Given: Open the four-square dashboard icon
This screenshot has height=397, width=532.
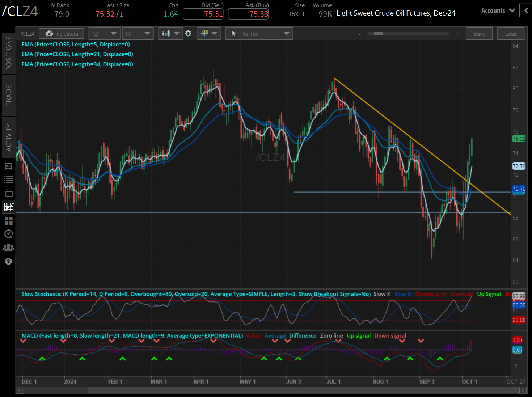Looking at the screenshot, I should pyautogui.click(x=8, y=220).
